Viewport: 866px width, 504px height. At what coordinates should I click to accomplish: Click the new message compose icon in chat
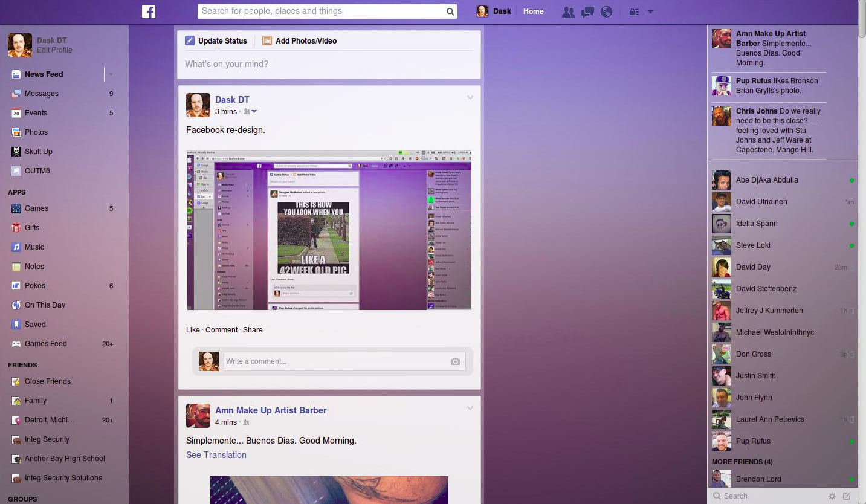(x=847, y=496)
